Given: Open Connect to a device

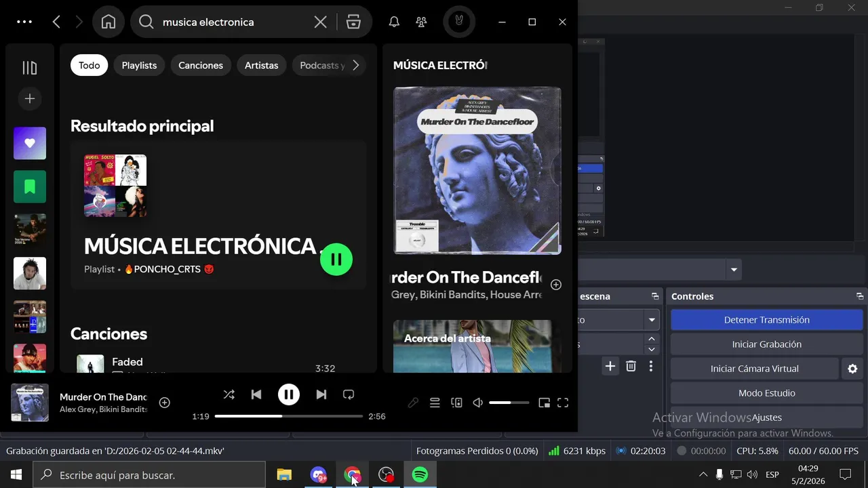Looking at the screenshot, I should coord(456,403).
